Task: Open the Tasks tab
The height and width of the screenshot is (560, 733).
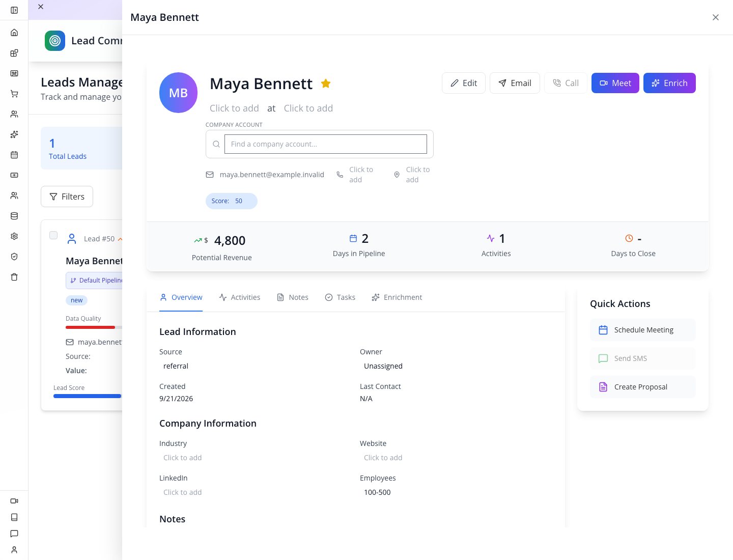Action: click(x=340, y=297)
